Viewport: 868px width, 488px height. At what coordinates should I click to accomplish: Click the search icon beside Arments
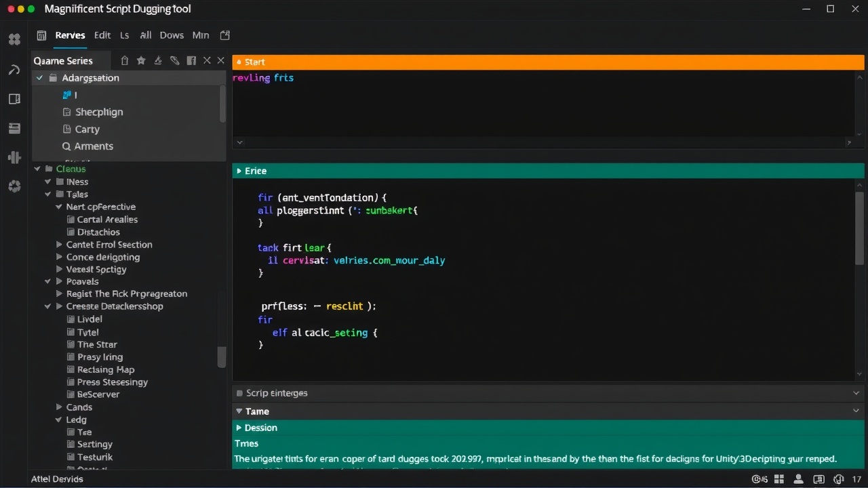pyautogui.click(x=66, y=146)
